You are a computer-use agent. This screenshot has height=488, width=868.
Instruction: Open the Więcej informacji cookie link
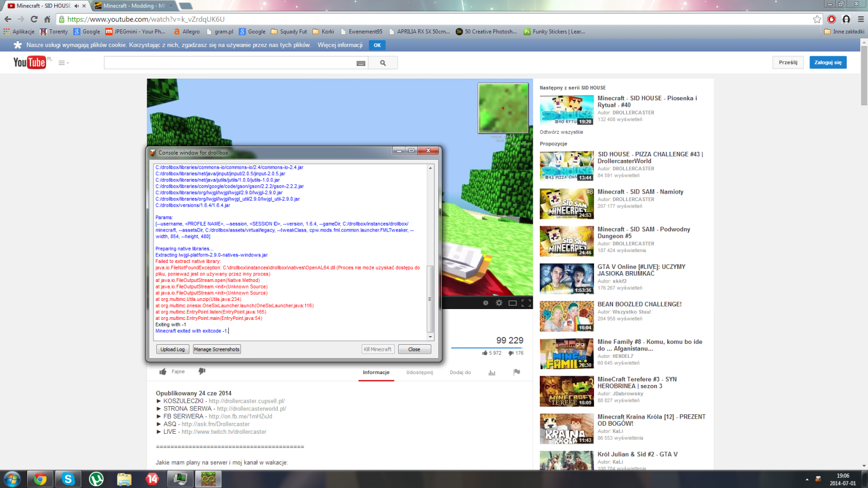click(x=340, y=45)
